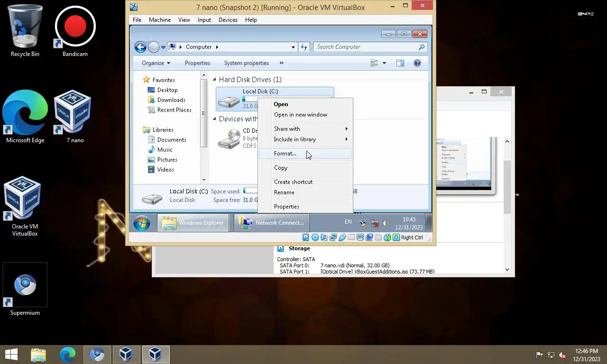Open the VirtualBox File menu
Viewport: 607px width, 364px height.
tap(137, 20)
